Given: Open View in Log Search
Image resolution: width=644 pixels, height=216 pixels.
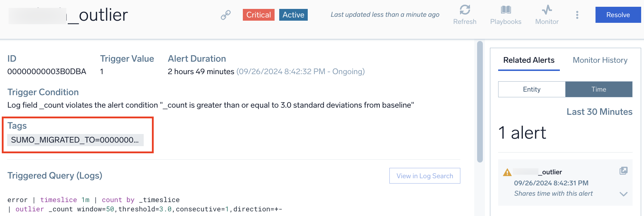Looking at the screenshot, I should coord(424,176).
